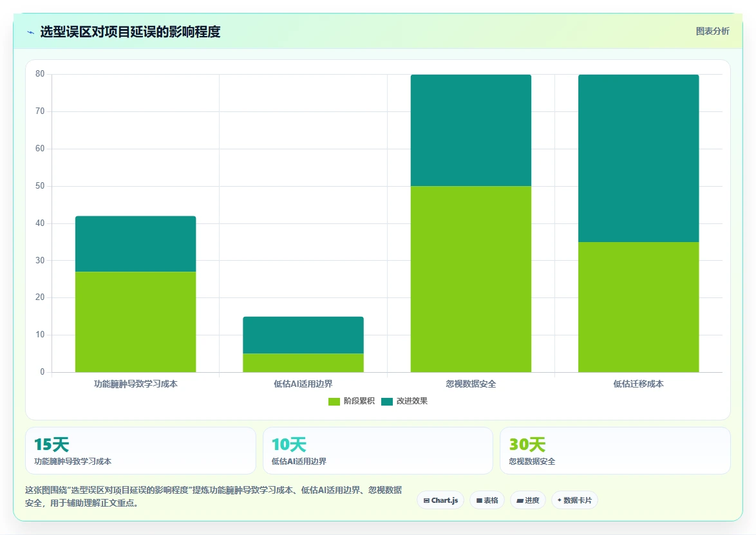Click the chart title 选型误区对项目延误的影响程度
756x535 pixels.
point(130,32)
